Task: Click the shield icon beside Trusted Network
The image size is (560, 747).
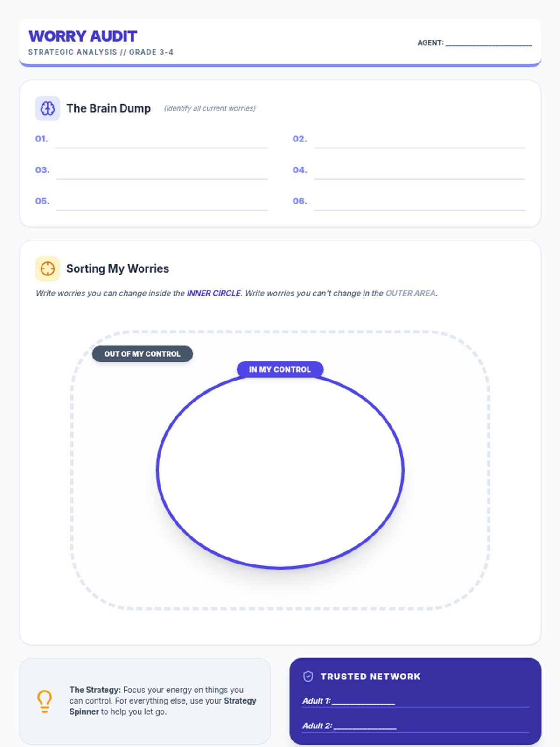Action: [308, 676]
